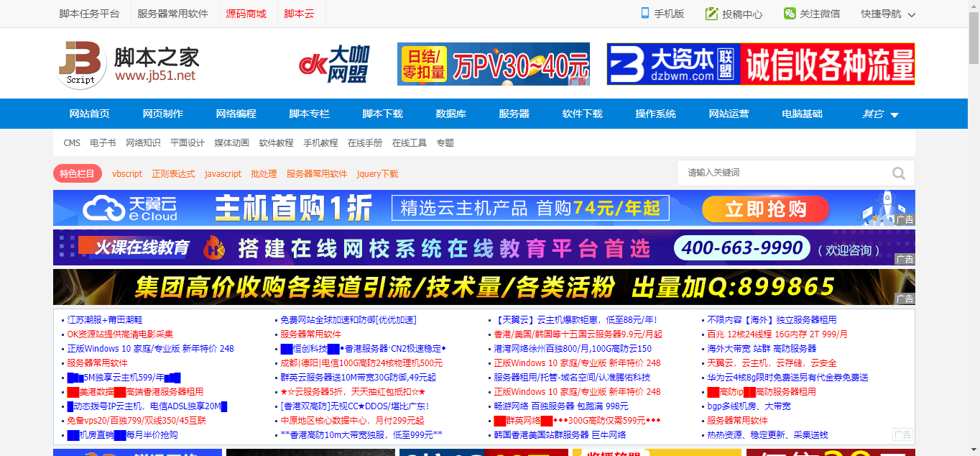980x456 pixels.
Task: Open the 网站首页 nav tab
Action: (x=90, y=114)
